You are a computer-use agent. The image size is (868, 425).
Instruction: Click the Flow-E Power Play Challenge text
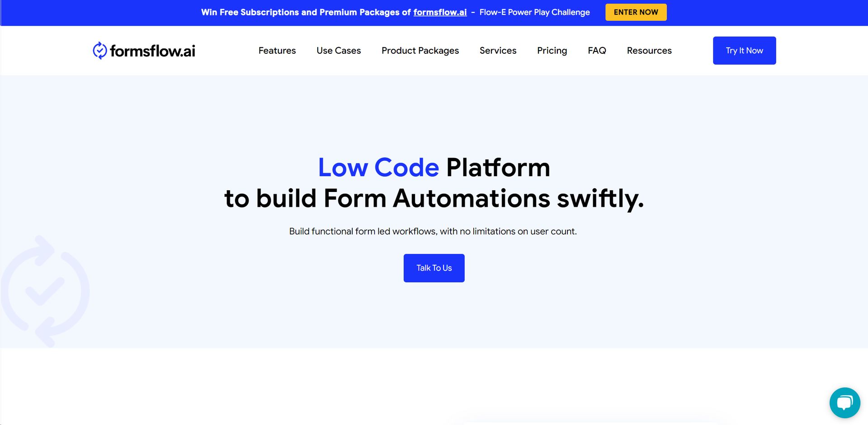(x=534, y=12)
